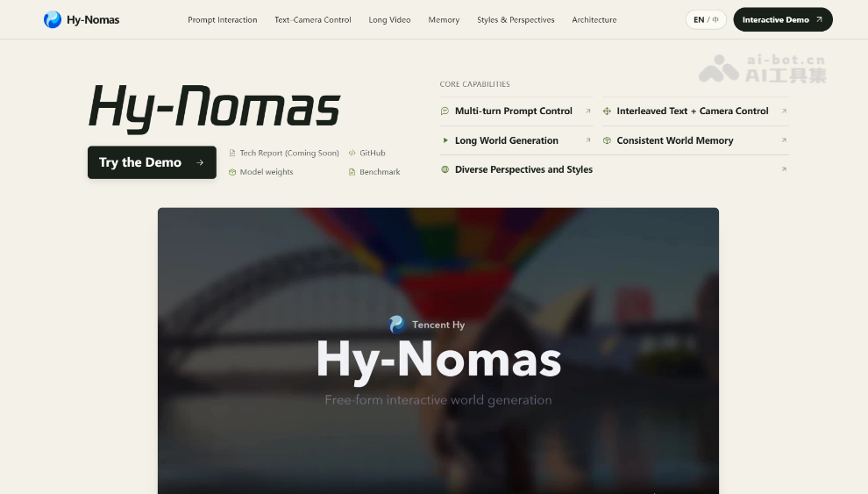Click move icon for Interleaved Text + Camera Control
The height and width of the screenshot is (494, 868).
click(607, 111)
